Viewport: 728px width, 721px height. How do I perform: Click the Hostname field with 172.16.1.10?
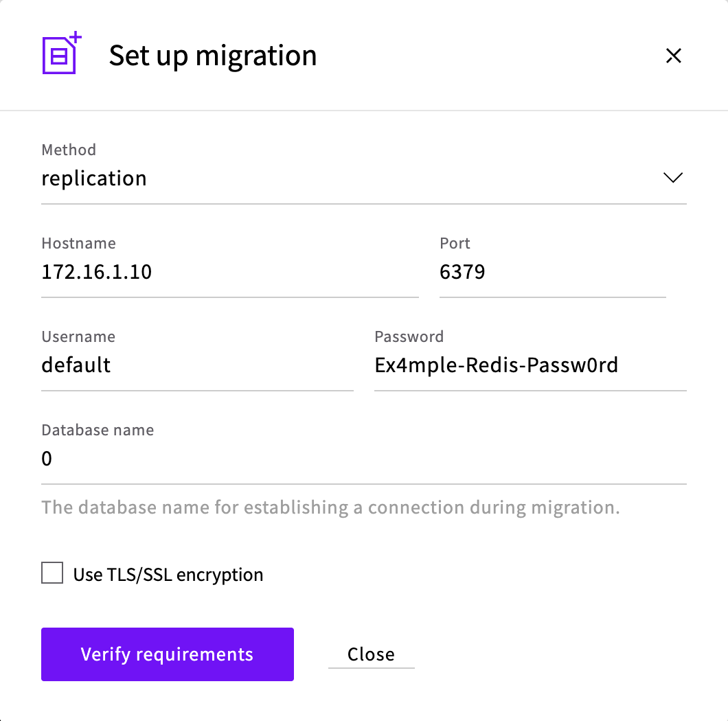click(x=230, y=272)
